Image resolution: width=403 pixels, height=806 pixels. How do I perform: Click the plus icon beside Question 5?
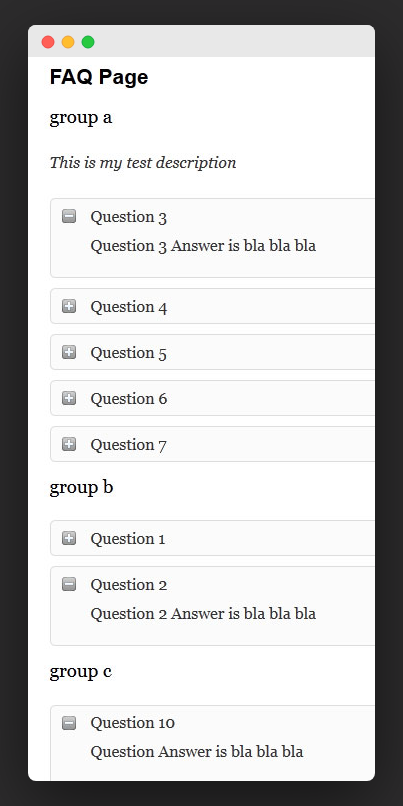[x=69, y=352]
